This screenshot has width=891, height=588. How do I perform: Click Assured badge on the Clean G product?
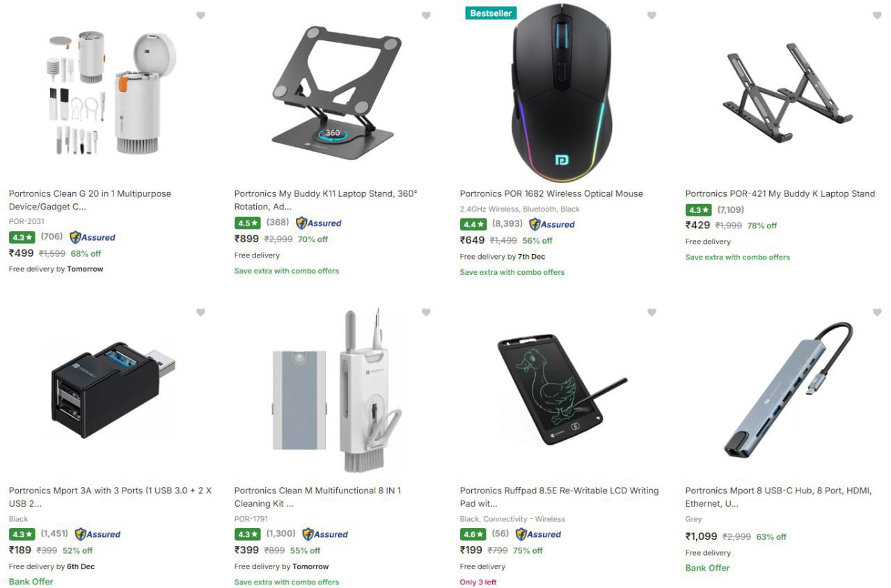coord(93,237)
